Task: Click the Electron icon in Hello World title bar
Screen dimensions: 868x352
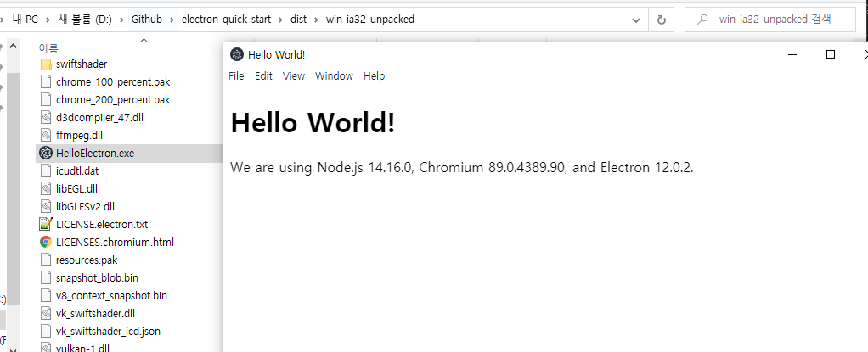Action: click(x=237, y=54)
